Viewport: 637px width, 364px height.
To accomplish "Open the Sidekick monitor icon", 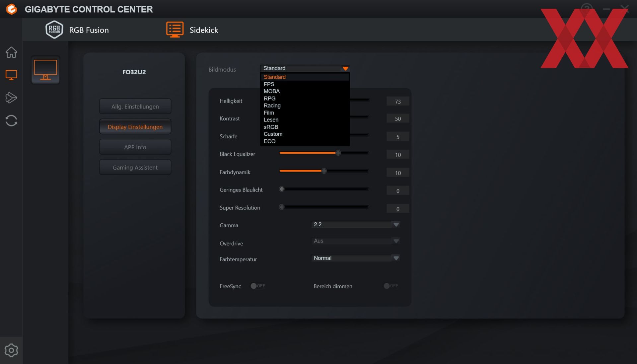I will 175,30.
